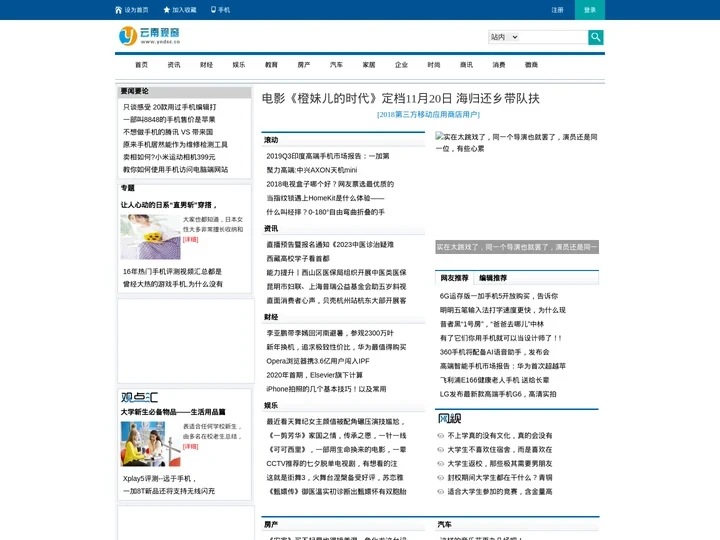Click the eye icon beside 封校期间大学生
Screen dimensions: 720x540
tap(441, 478)
